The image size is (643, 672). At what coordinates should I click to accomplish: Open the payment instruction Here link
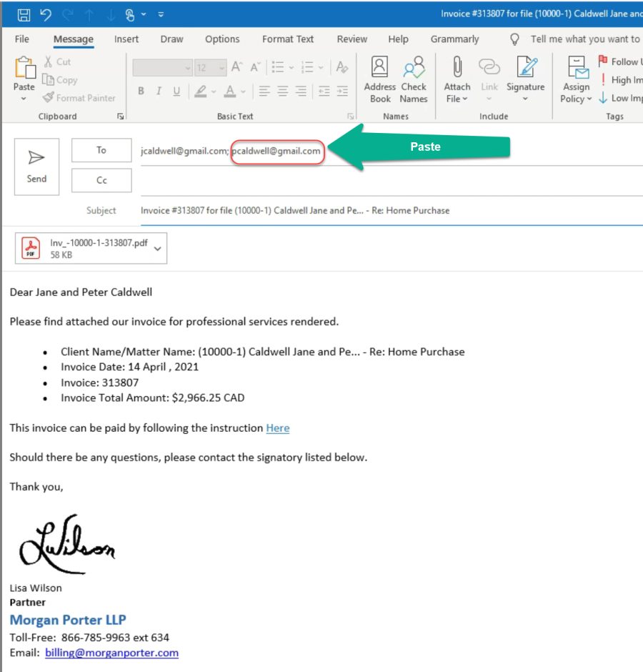pyautogui.click(x=278, y=428)
